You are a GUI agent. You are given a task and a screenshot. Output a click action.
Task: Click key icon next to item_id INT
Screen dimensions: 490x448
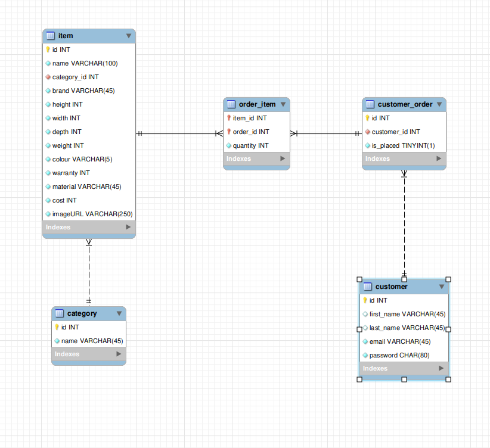[229, 118]
